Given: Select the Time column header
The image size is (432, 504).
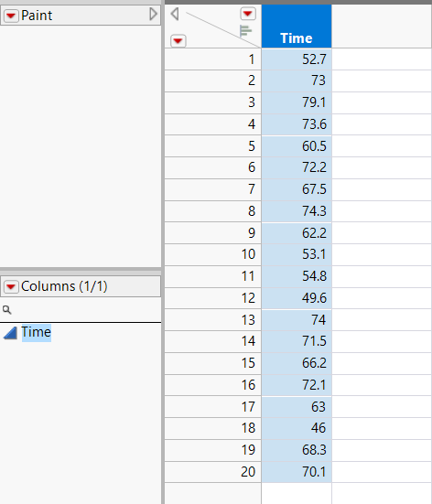Looking at the screenshot, I should pos(297,27).
